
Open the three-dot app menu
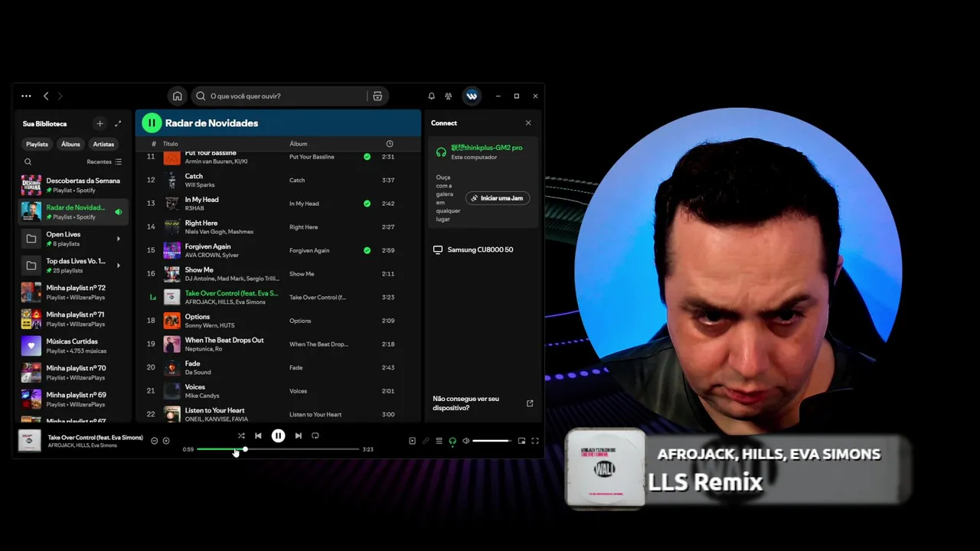(26, 96)
